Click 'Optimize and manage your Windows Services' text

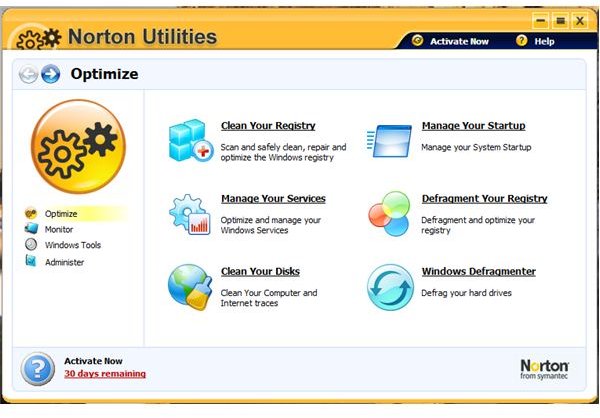271,225
